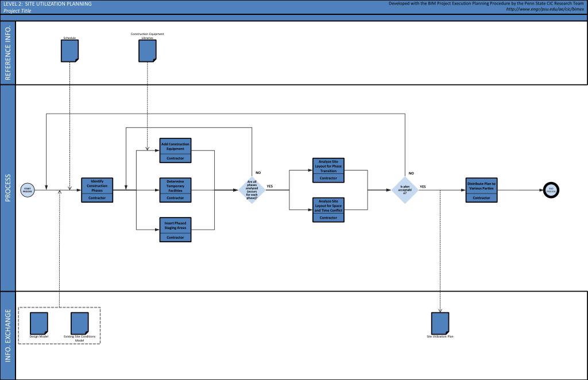Click the 'Existing Site Conditions Model' caption
Screen dimensions: 588x380
pos(79,339)
